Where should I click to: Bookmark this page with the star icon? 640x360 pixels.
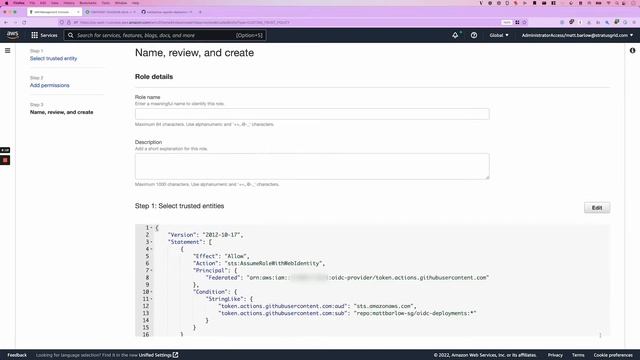pos(525,22)
